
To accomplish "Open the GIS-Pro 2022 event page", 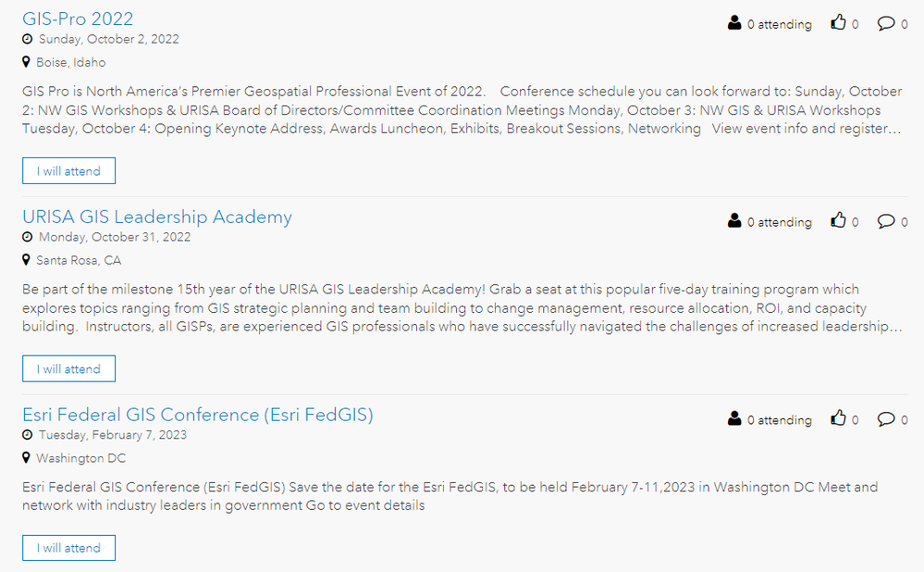I will 78,18.
